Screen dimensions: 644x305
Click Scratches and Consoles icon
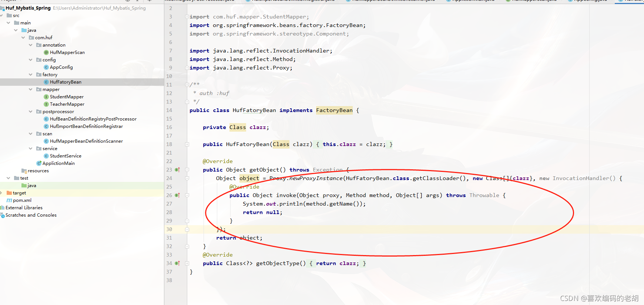pos(2,215)
